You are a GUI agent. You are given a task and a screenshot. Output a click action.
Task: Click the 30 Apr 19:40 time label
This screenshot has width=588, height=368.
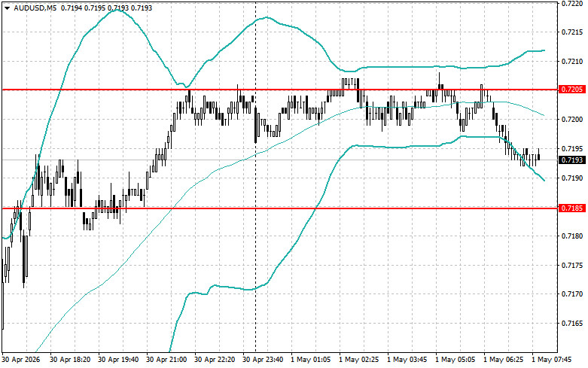(118, 360)
